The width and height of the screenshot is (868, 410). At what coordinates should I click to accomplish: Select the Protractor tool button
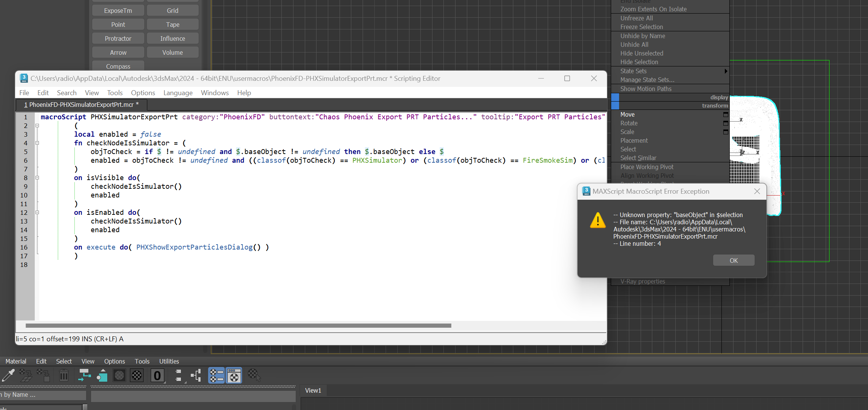pos(118,38)
